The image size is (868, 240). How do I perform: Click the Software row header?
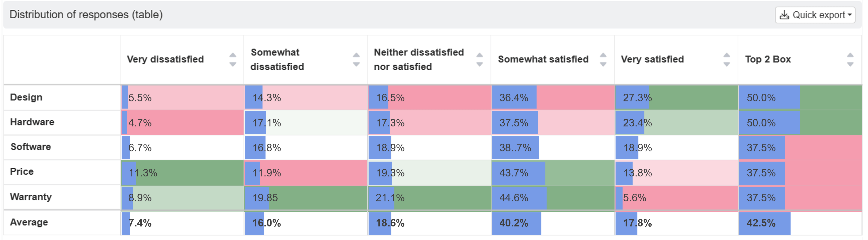[31, 147]
